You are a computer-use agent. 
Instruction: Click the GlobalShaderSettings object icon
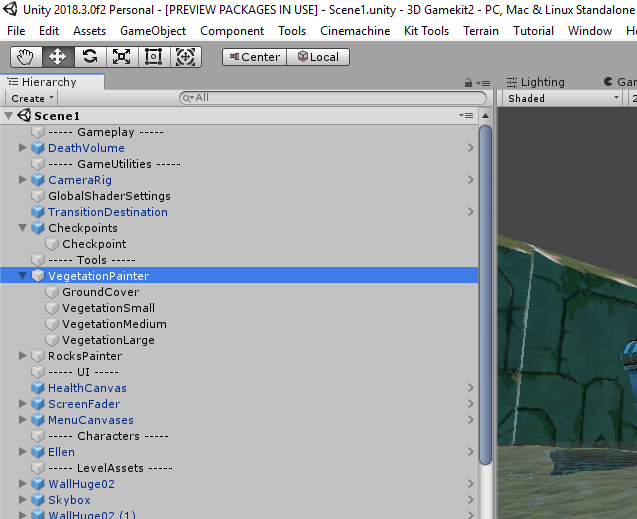coord(38,196)
